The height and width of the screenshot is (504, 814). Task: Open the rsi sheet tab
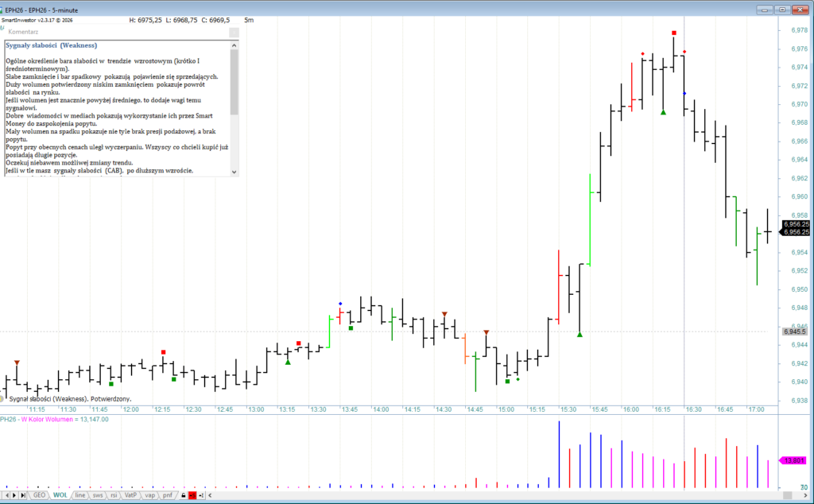[115, 495]
